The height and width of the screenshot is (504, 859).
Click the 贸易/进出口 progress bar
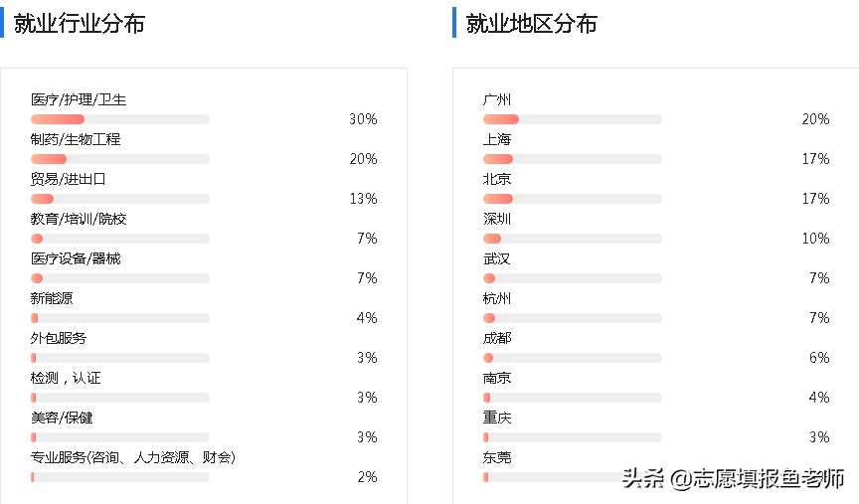pos(119,199)
